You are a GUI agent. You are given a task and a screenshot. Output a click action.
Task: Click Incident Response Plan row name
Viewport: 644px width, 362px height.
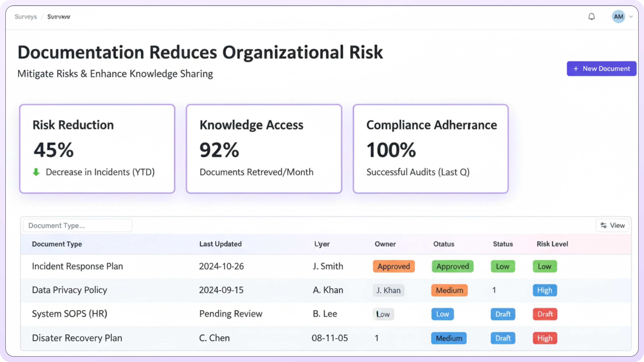pos(77,266)
